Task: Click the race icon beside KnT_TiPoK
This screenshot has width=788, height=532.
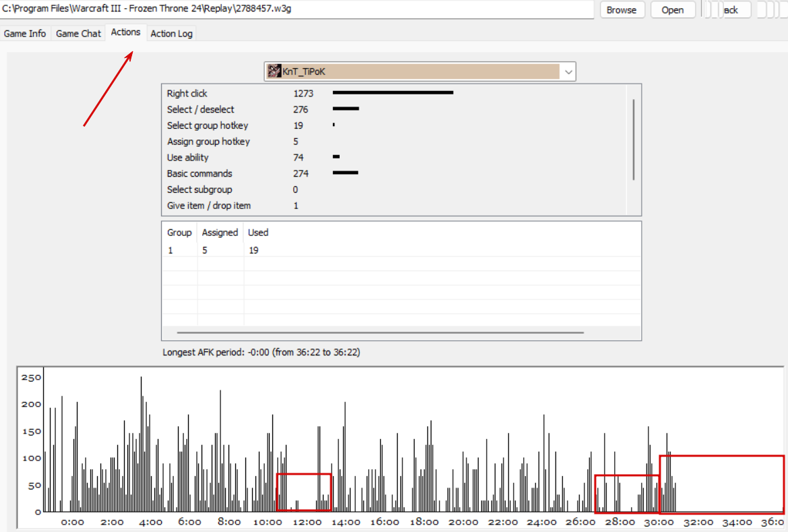Action: pos(274,71)
